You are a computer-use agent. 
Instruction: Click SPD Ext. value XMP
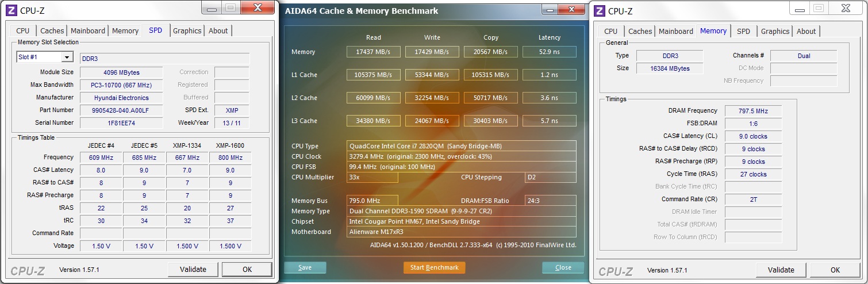coord(232,110)
